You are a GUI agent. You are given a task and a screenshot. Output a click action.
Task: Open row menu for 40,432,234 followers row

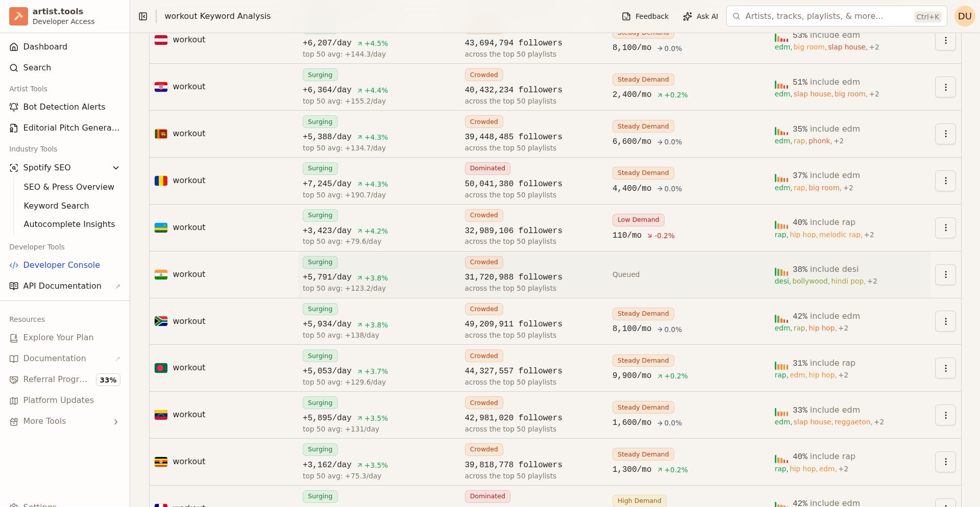945,87
